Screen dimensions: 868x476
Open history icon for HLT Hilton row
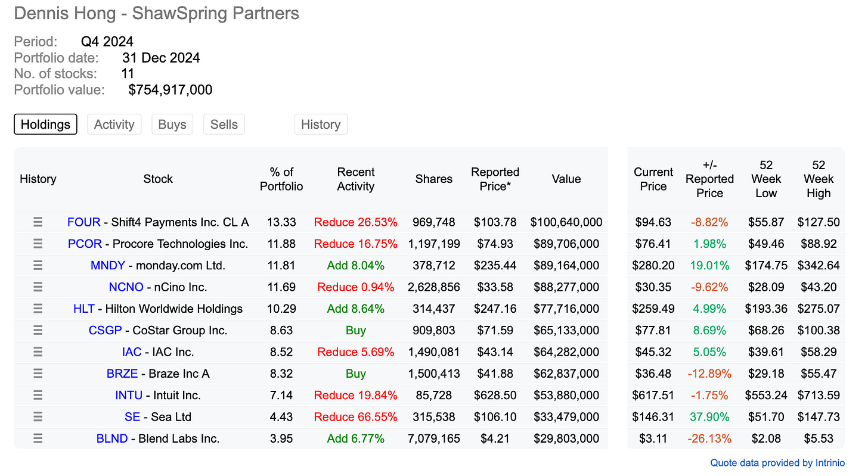[x=38, y=309]
